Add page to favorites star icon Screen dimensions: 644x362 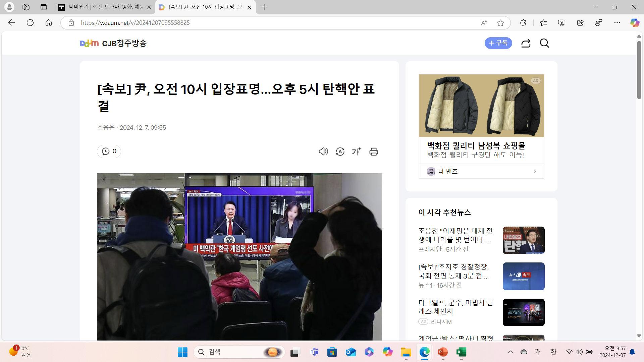(x=500, y=23)
